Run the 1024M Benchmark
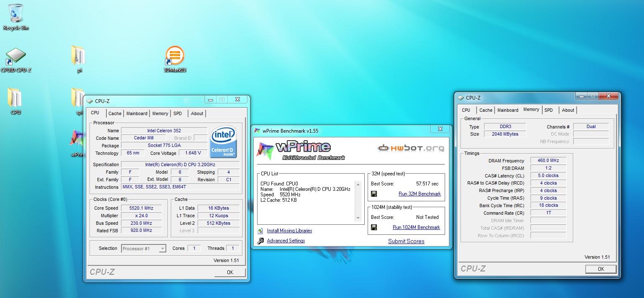The image size is (644, 298). tap(416, 227)
